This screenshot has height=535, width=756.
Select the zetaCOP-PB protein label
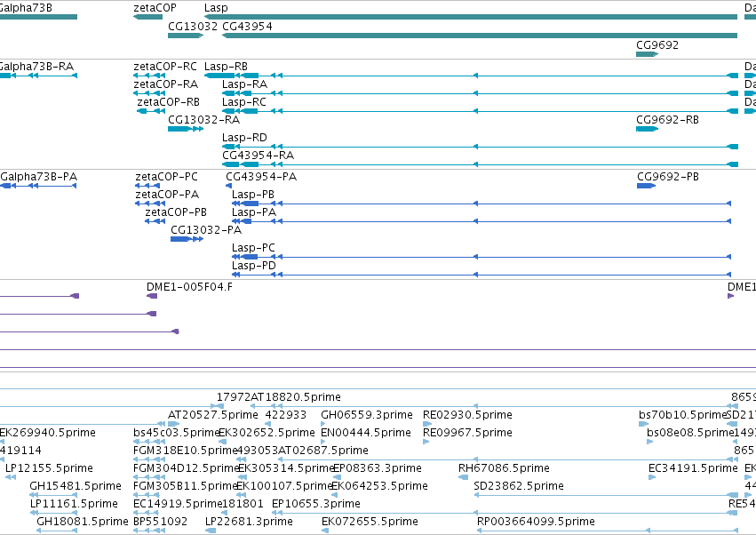(176, 212)
